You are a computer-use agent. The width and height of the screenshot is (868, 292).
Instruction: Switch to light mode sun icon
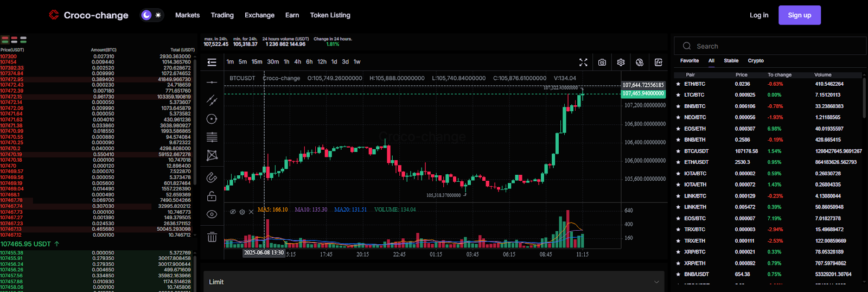158,15
